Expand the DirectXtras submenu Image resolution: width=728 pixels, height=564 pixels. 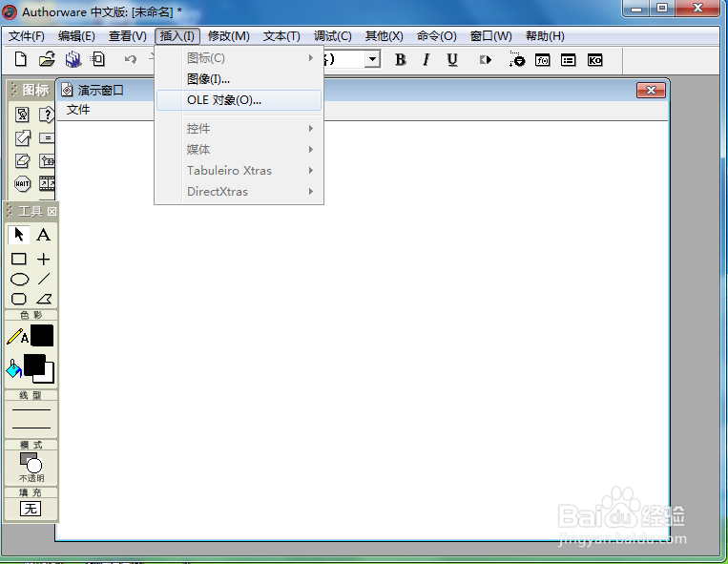pyautogui.click(x=239, y=191)
